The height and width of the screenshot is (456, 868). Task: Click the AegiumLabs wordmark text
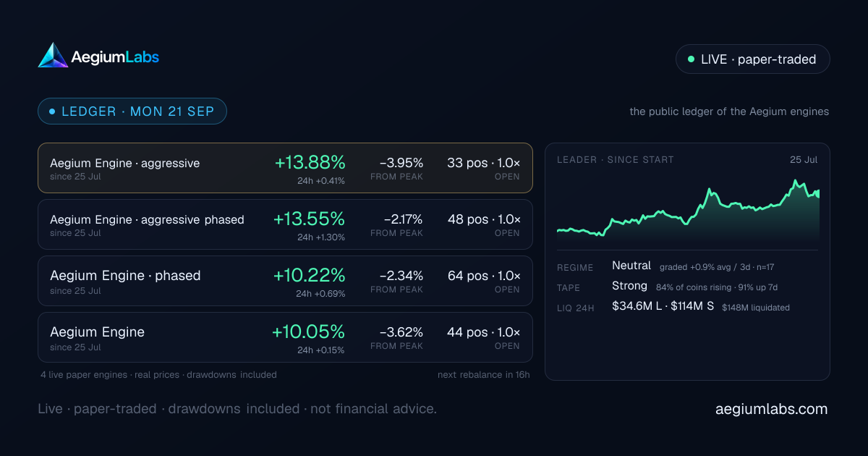115,56
